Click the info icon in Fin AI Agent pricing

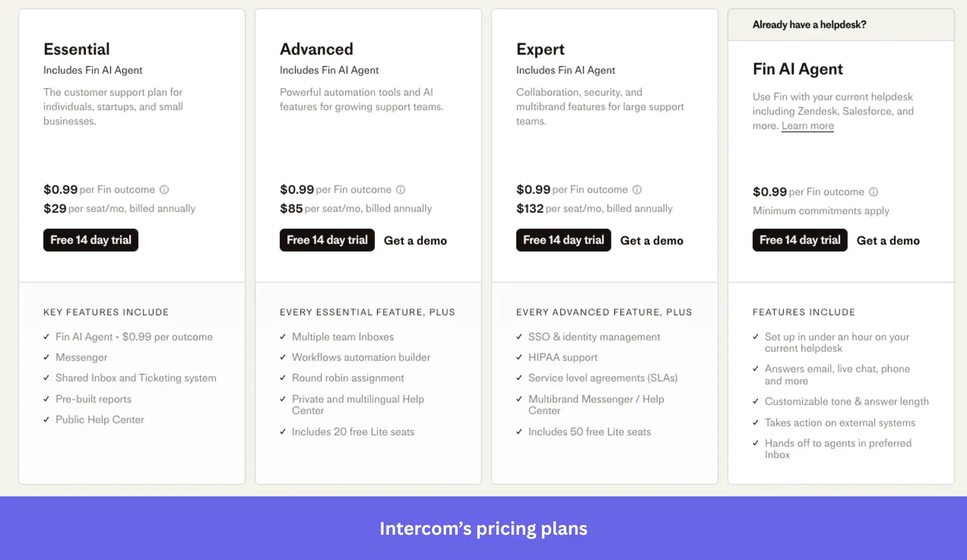874,192
